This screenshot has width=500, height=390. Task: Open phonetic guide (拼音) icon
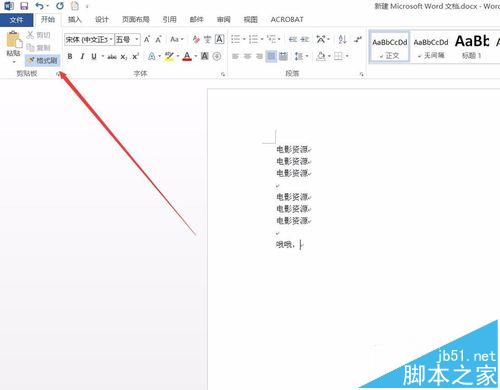208,40
